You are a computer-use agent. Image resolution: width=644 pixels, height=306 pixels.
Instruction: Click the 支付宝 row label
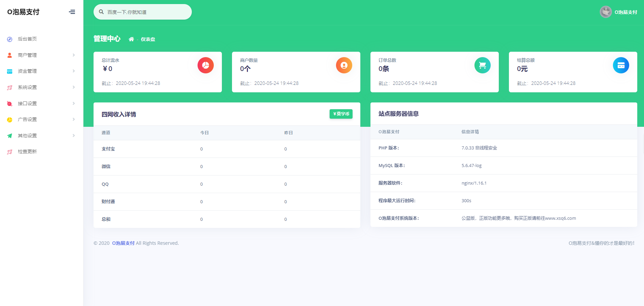(108, 149)
